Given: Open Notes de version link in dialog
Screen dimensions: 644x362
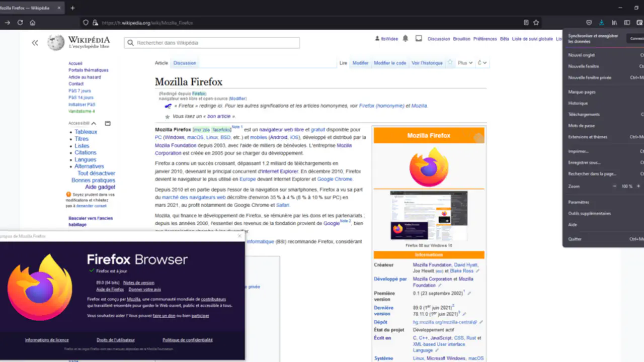Looking at the screenshot, I should (139, 283).
